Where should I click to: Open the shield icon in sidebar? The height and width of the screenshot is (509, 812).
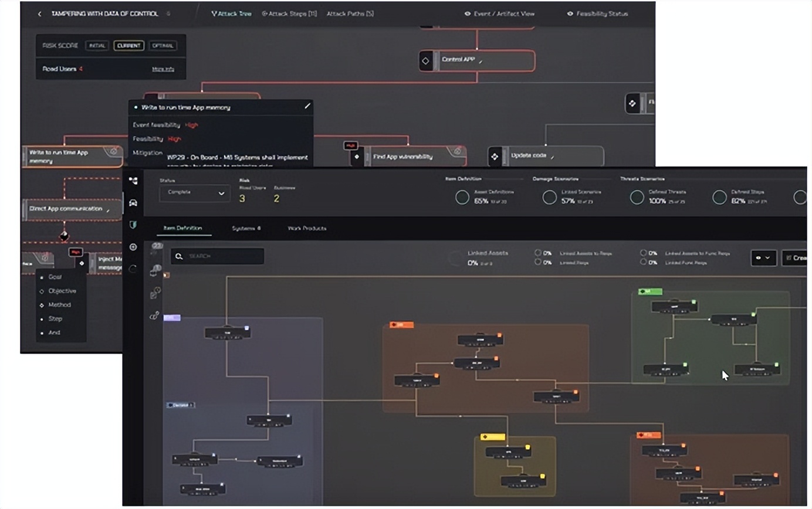pyautogui.click(x=133, y=225)
